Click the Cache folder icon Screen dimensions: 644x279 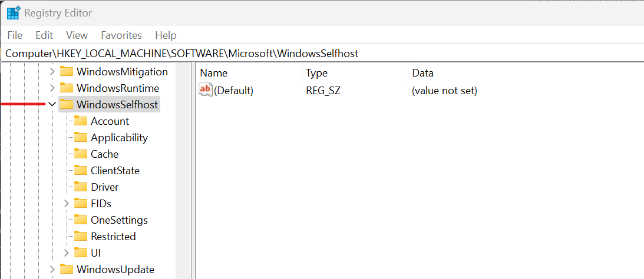click(81, 154)
